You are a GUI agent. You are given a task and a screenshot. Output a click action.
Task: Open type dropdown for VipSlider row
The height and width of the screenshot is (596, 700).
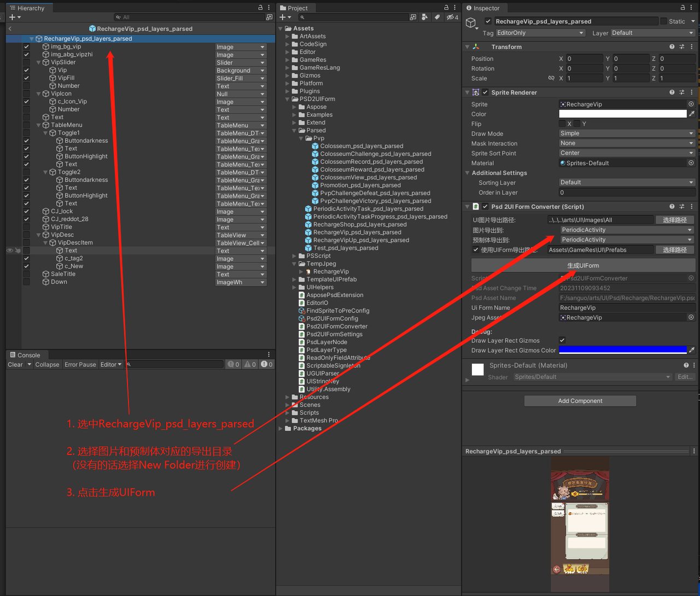coord(241,63)
